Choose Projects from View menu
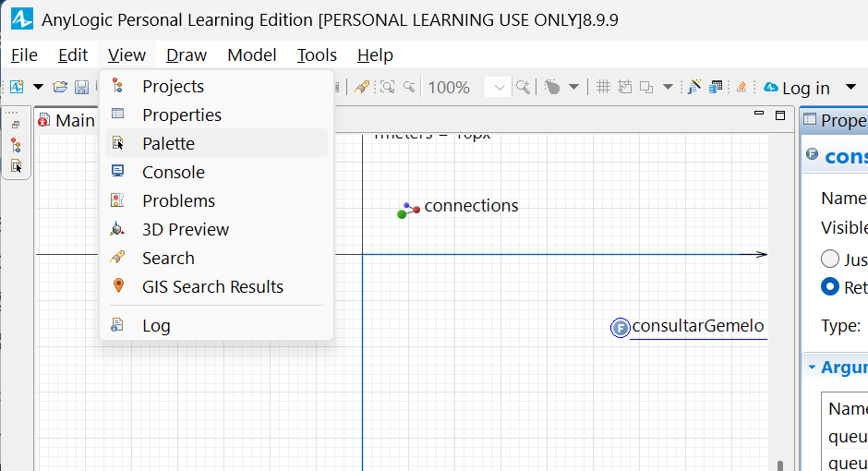This screenshot has width=868, height=471. pos(216,86)
